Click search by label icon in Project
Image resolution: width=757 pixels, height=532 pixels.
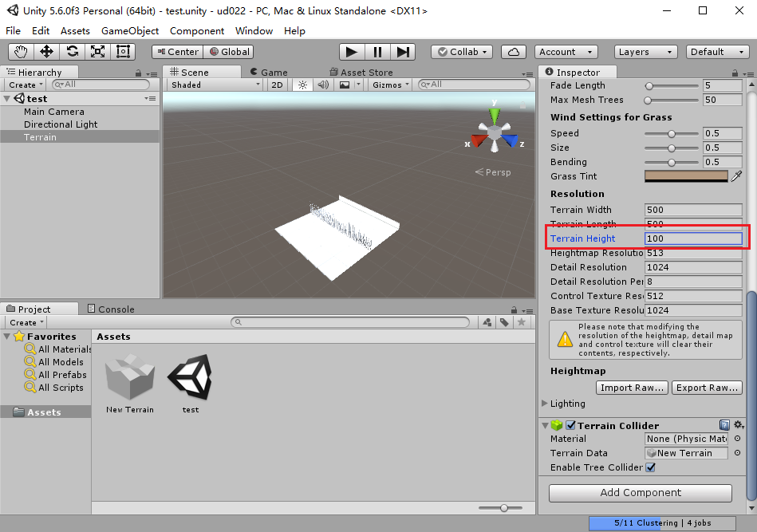[504, 322]
